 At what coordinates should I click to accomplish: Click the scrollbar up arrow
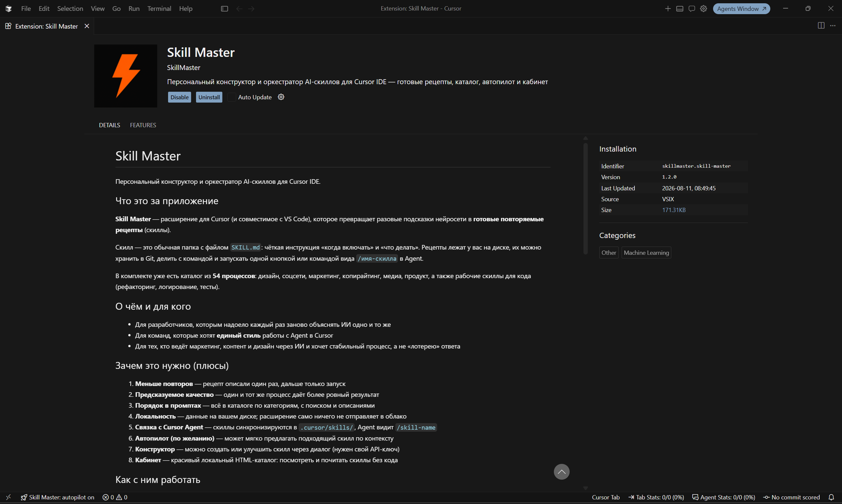point(585,138)
